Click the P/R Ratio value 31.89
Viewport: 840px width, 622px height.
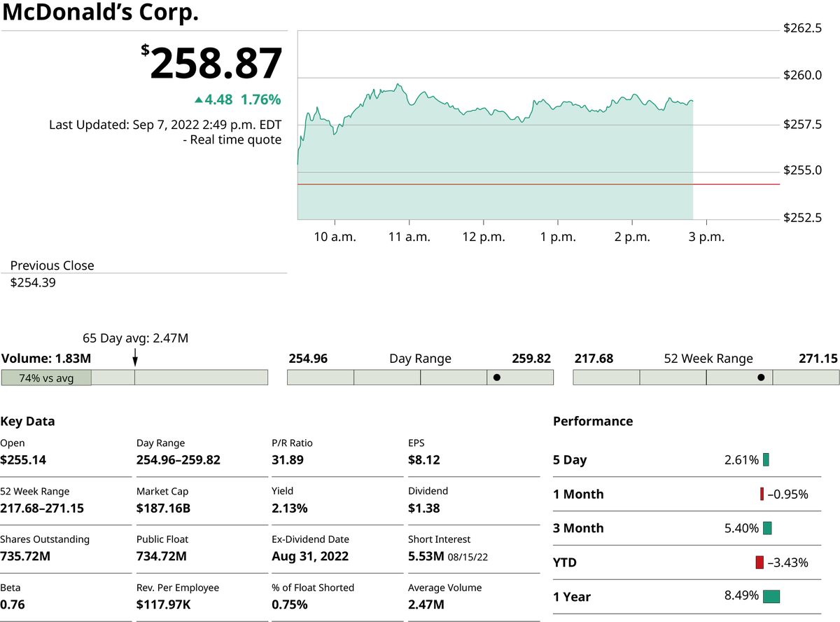click(x=288, y=460)
